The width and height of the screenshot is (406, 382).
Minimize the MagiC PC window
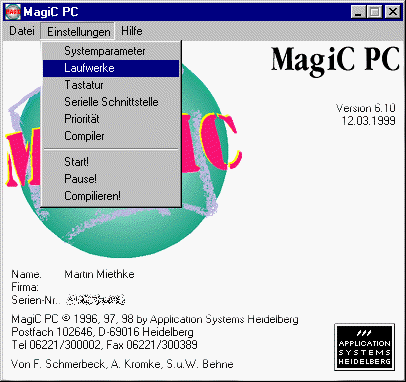359,12
